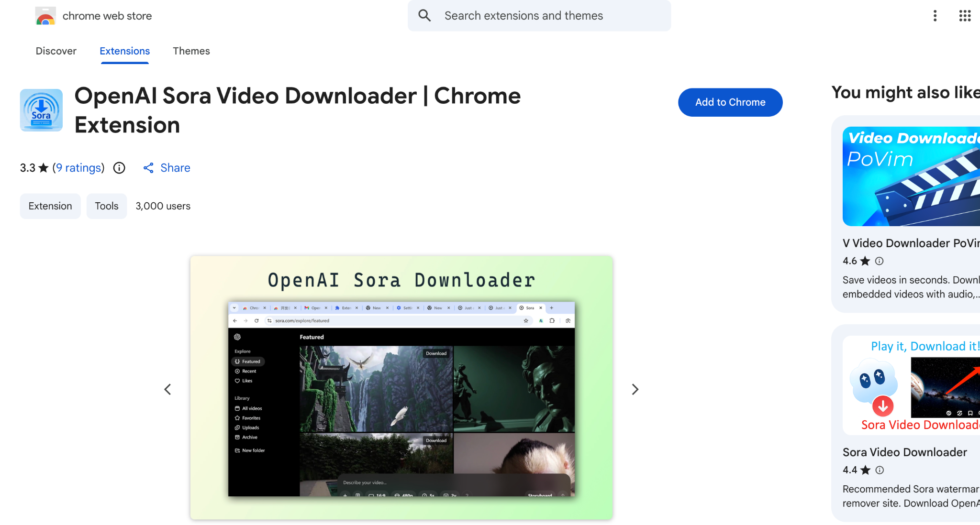Click the search extensions and themes field
Image resolution: width=980 pixels, height=525 pixels.
(x=526, y=15)
